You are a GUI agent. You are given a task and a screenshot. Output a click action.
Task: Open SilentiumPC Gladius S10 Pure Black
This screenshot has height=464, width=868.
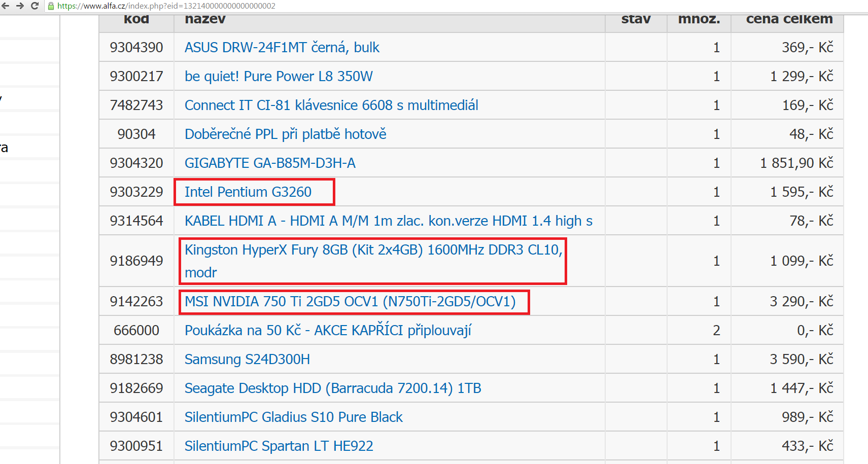point(293,417)
